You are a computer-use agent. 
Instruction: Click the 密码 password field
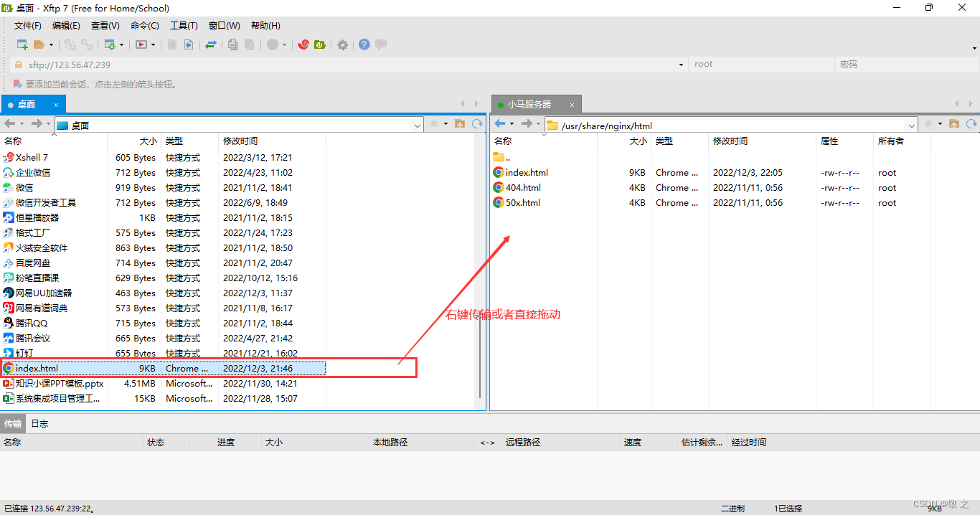point(908,65)
